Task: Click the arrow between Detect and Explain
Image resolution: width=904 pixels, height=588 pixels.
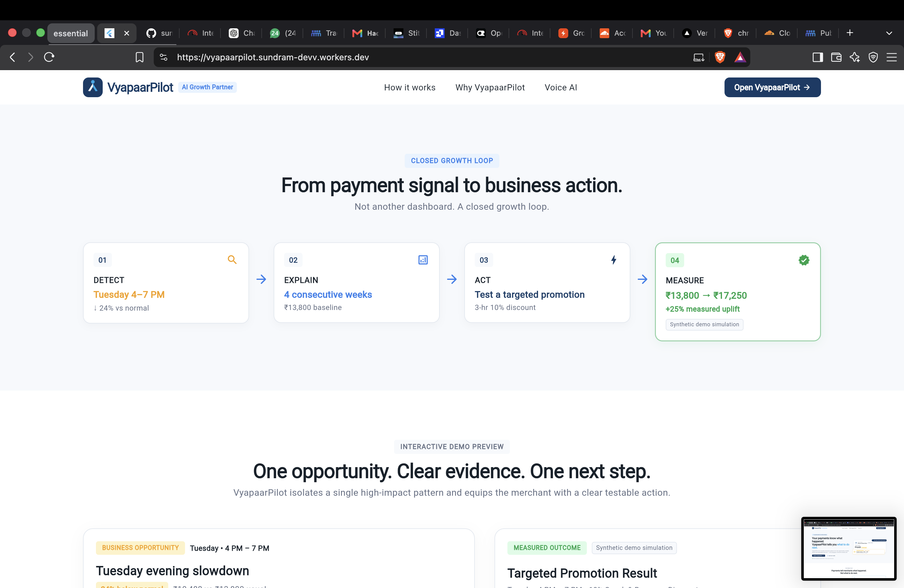Action: coord(261,280)
